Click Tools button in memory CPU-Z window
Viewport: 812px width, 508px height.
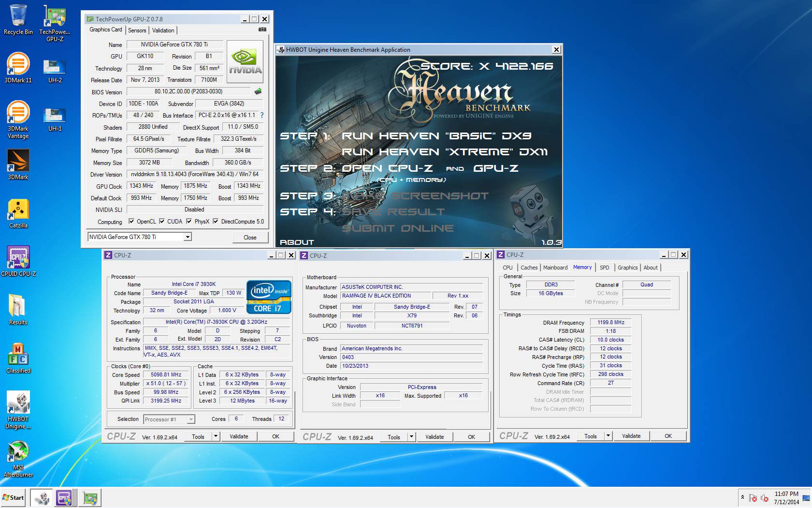click(x=591, y=436)
